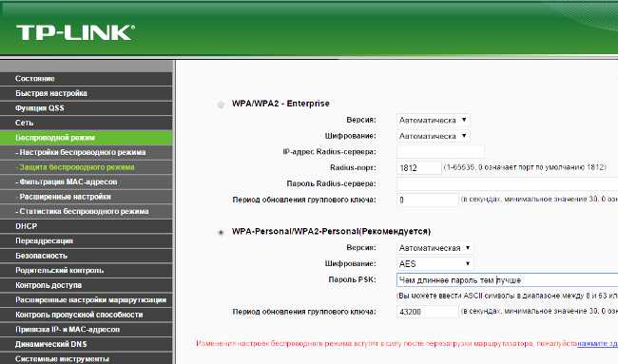The height and width of the screenshot is (364, 618).
Task: Open Быстрая настройка menu item
Action: [86, 93]
